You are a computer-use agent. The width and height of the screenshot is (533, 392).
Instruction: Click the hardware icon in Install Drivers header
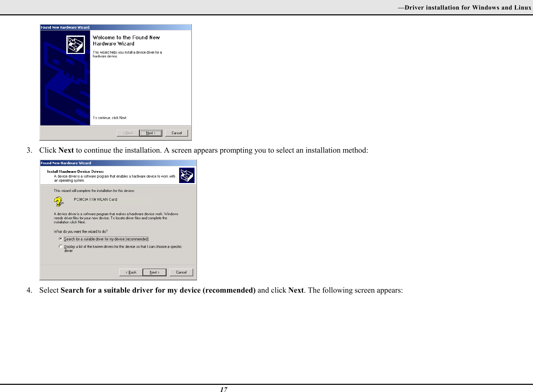click(x=187, y=175)
